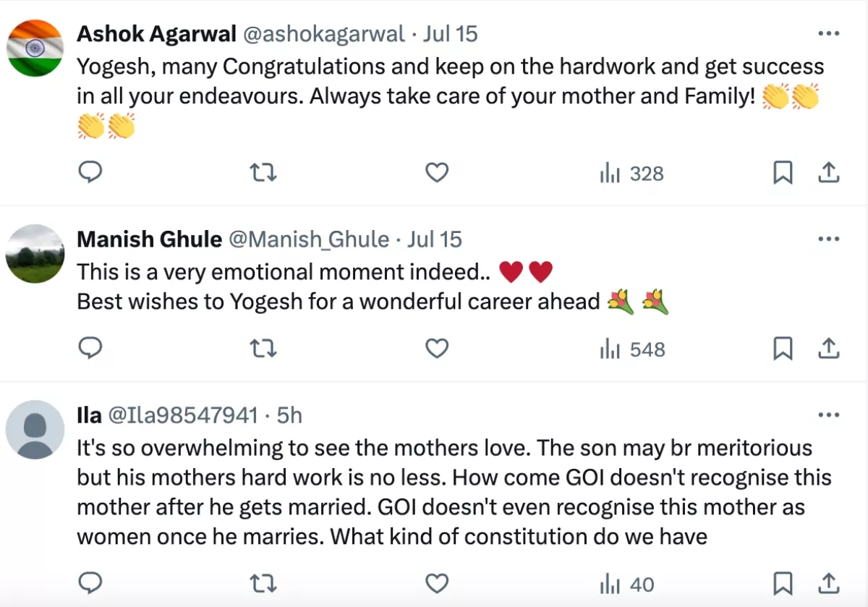Retweet Manish Ghule's post
This screenshot has height=607, width=868.
(x=263, y=349)
